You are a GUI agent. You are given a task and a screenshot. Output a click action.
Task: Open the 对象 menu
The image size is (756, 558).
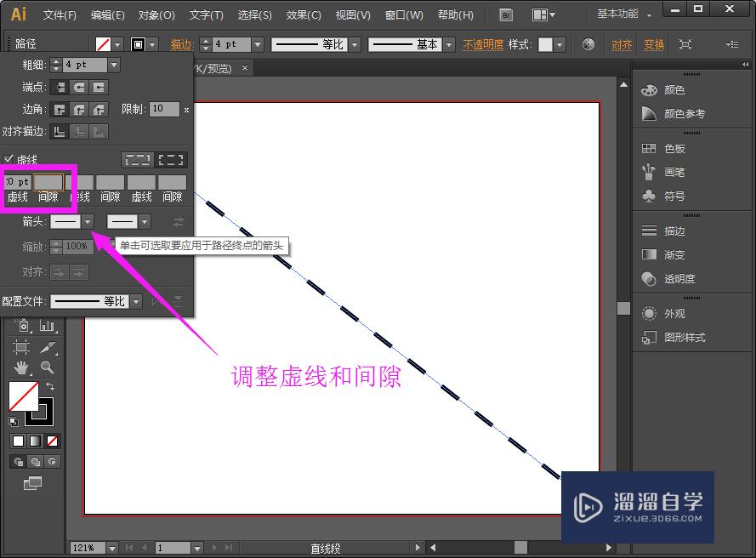coord(156,15)
